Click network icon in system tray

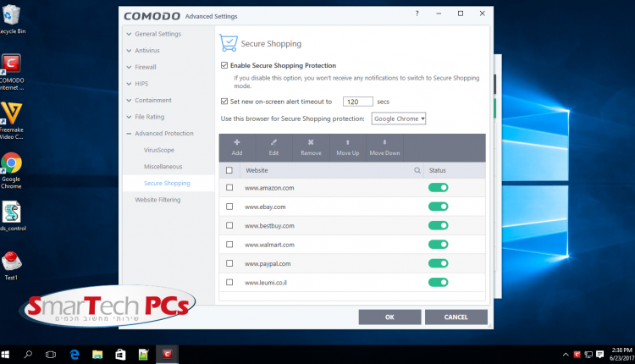(x=588, y=355)
